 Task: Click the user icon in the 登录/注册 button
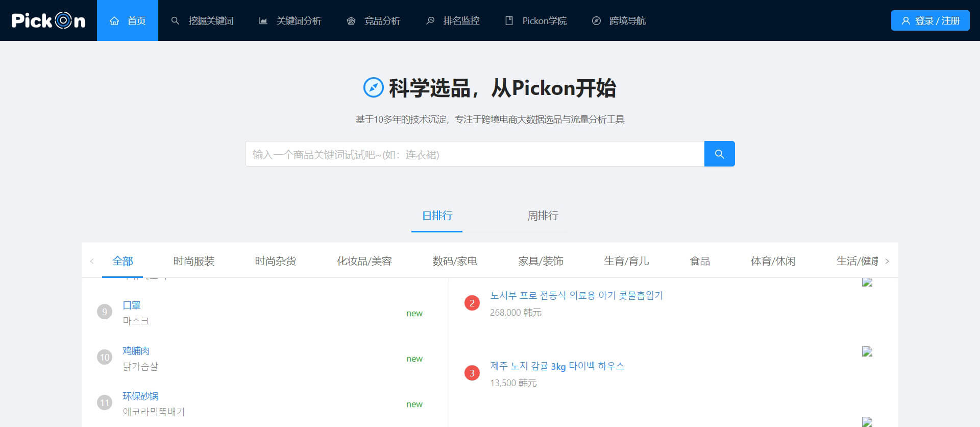(906, 21)
